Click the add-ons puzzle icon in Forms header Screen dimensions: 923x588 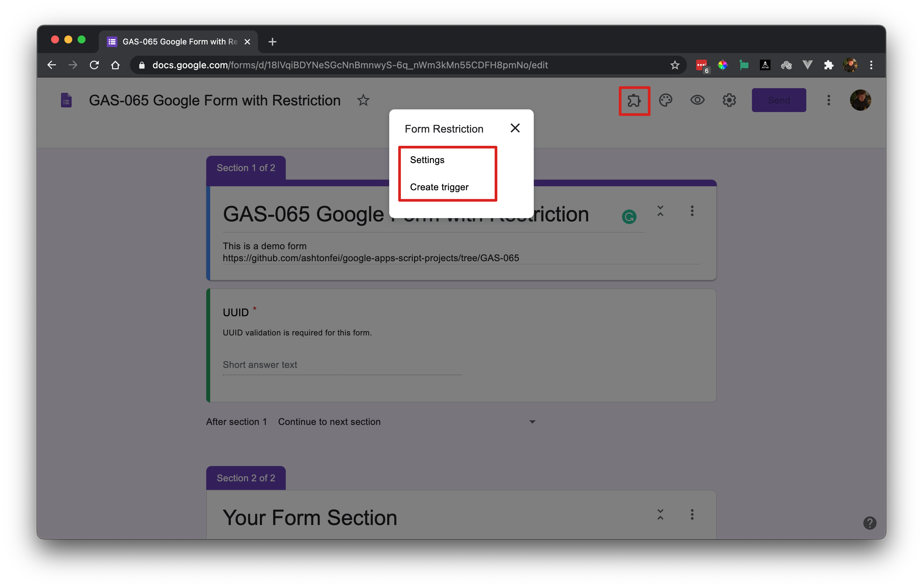click(x=634, y=101)
